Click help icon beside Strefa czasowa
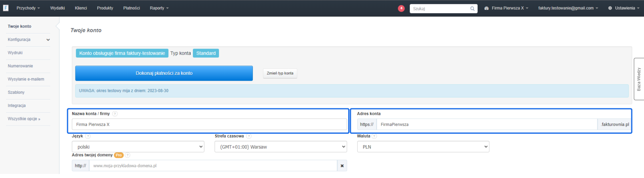Viewport: 644px width, 178px height. click(249, 136)
